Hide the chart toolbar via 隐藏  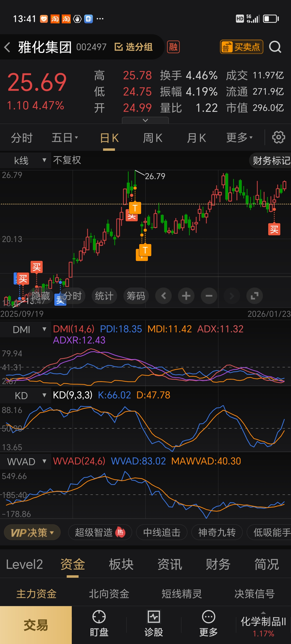[41, 296]
